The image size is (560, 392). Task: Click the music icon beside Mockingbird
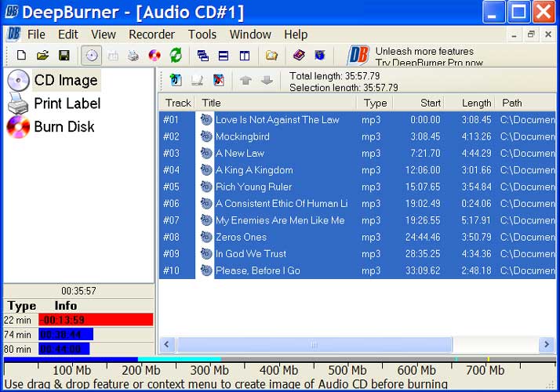(x=206, y=136)
